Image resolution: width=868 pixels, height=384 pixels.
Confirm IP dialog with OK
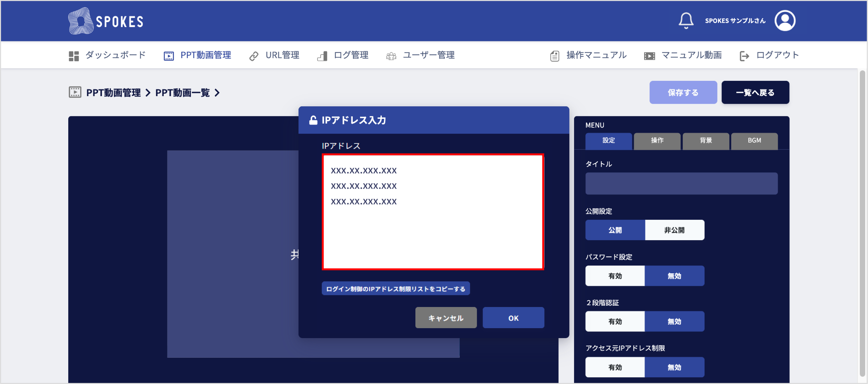coord(513,318)
